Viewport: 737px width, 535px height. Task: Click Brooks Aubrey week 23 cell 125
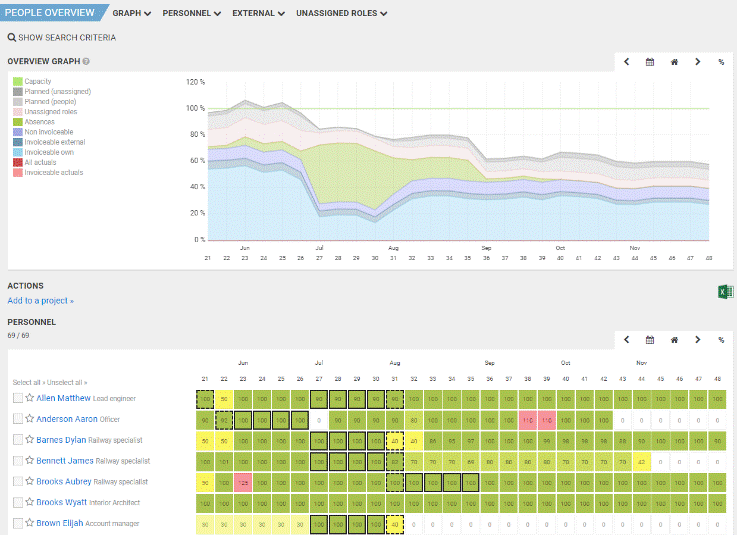[243, 483]
